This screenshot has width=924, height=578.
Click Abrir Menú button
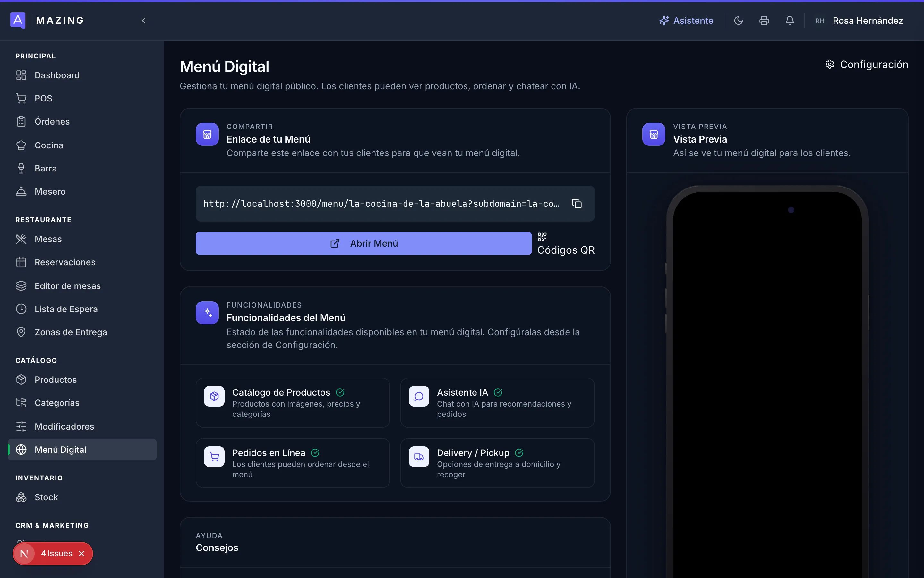click(x=364, y=243)
